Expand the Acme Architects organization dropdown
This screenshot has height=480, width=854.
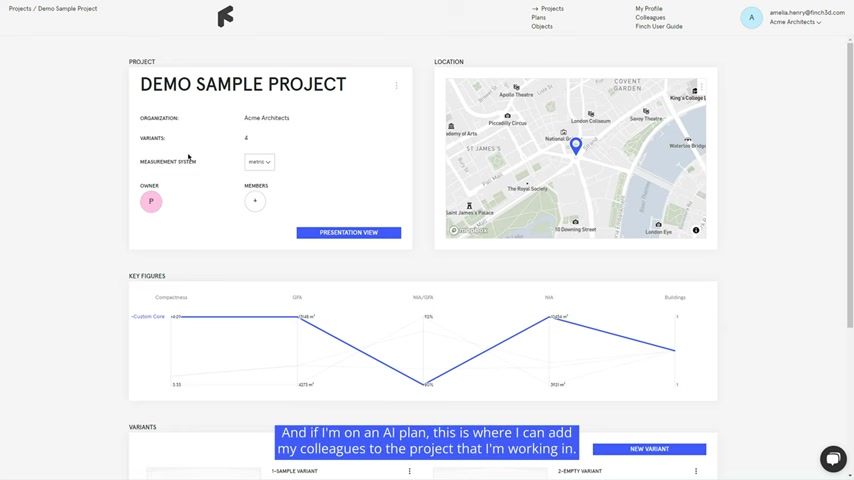(795, 22)
